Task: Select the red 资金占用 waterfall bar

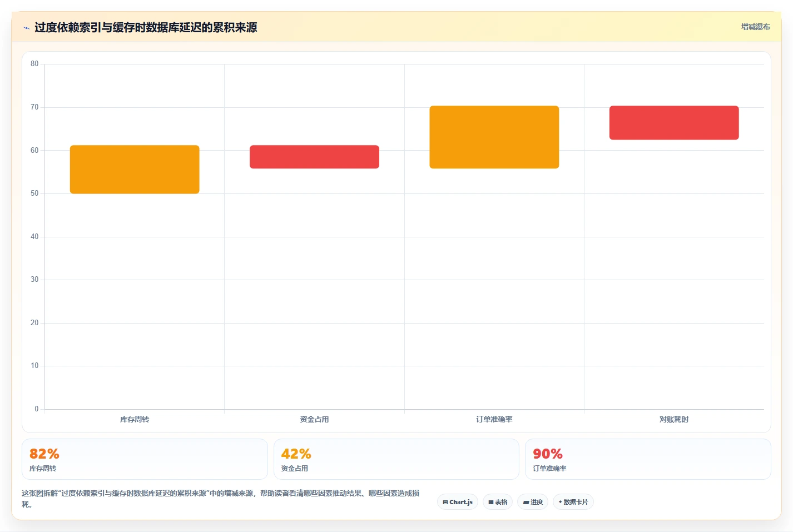Action: point(314,157)
